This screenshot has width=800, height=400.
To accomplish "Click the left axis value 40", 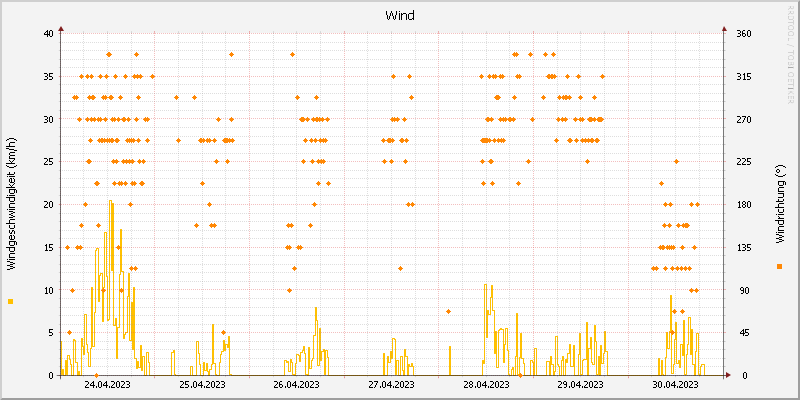I will tap(48, 34).
